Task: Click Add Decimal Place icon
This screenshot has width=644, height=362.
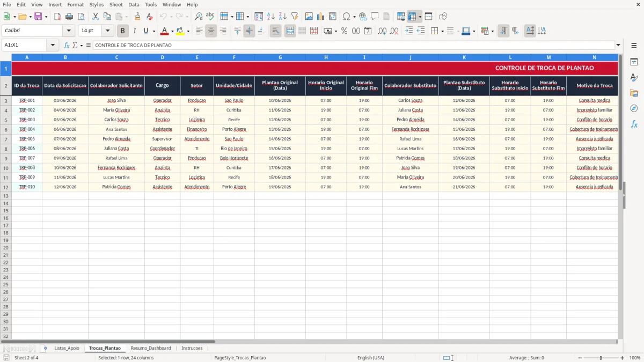Action: pyautogui.click(x=382, y=31)
